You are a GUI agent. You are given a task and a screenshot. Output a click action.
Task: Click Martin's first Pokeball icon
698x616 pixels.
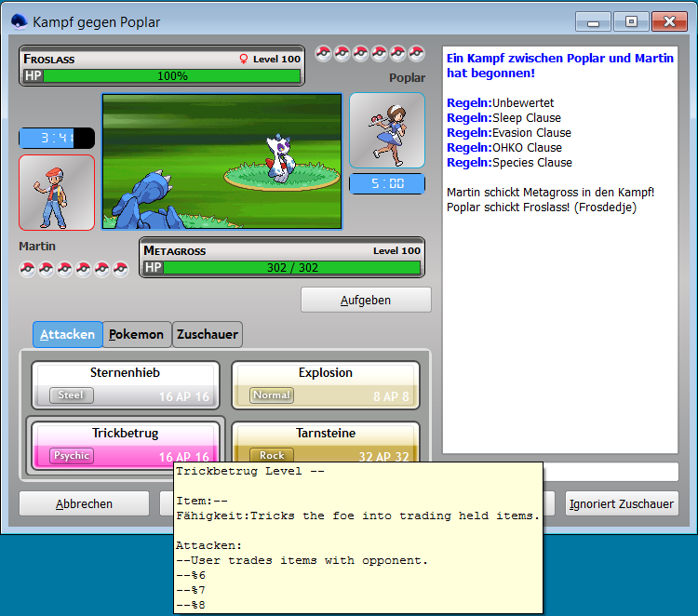click(28, 269)
